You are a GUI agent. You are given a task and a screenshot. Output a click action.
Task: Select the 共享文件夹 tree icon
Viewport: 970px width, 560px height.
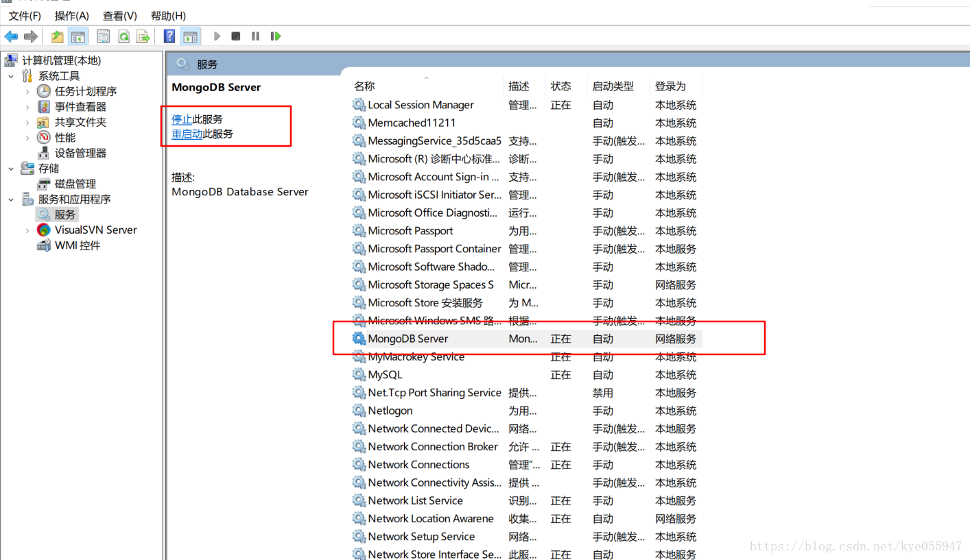(x=44, y=122)
